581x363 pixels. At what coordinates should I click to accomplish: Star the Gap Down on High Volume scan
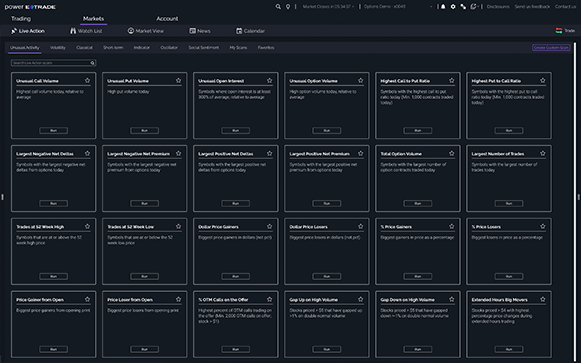point(452,299)
